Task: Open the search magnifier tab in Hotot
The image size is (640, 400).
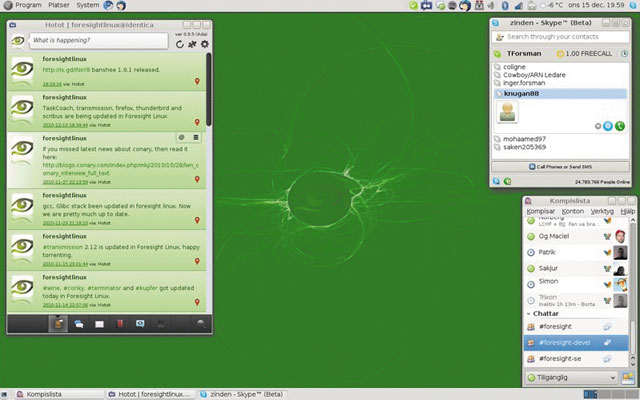Action: tap(201, 324)
